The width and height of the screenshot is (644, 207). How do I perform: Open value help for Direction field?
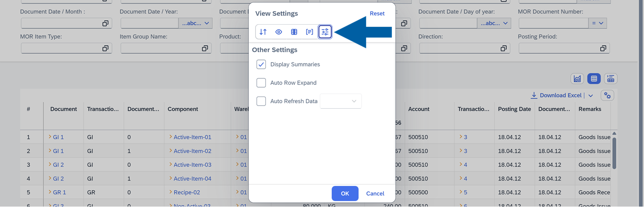coord(504,48)
